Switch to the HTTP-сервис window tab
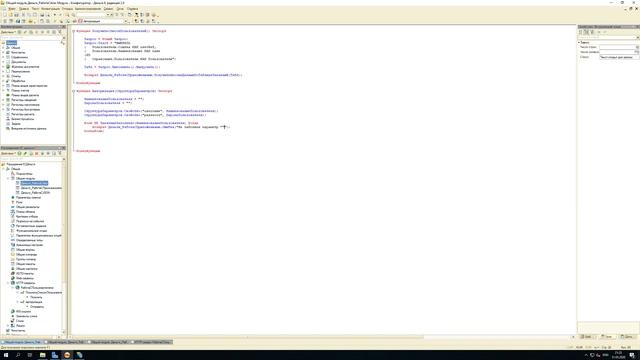This screenshot has height=360, width=640. click(x=152, y=342)
